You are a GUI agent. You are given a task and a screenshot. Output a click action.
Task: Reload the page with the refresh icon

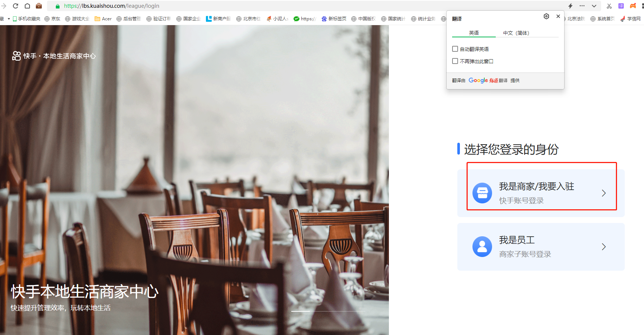(16, 6)
